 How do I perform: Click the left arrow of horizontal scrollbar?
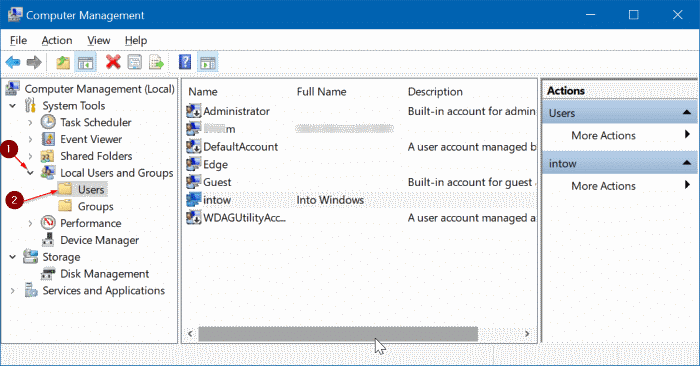point(191,333)
